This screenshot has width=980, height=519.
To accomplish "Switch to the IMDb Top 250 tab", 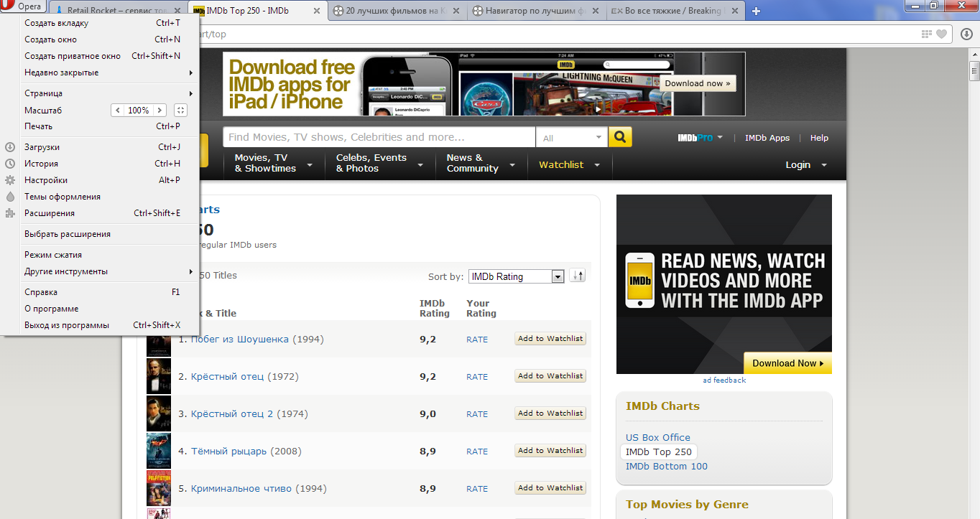I will pyautogui.click(x=256, y=11).
